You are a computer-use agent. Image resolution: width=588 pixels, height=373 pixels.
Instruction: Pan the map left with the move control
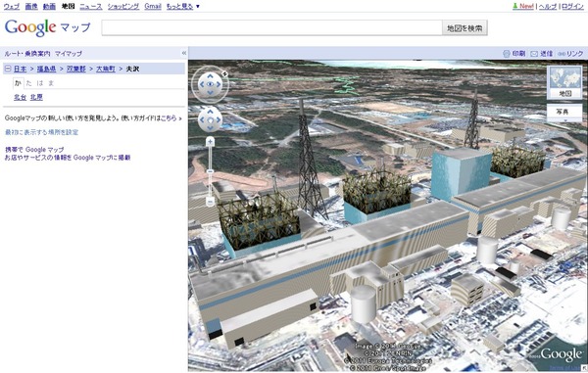[x=202, y=119]
